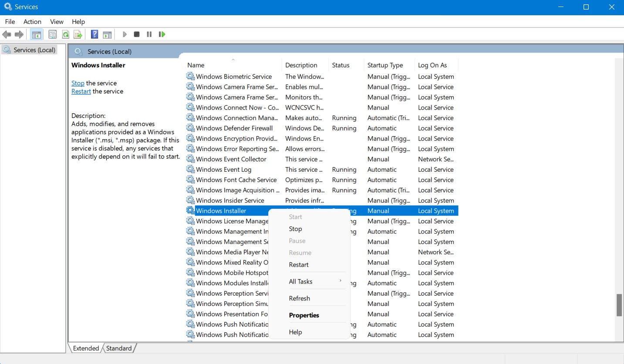Screen dimensions: 624x364
Task: Pause the service using the pause toolbar icon
Action: [149, 34]
